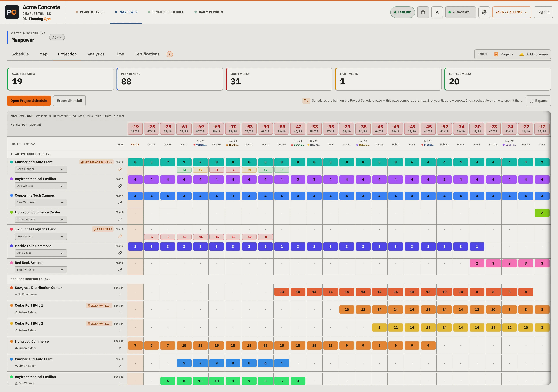
Task: Open Sam Whitaker dropdown under Copperline Tech Campus
Action: [x=41, y=203]
